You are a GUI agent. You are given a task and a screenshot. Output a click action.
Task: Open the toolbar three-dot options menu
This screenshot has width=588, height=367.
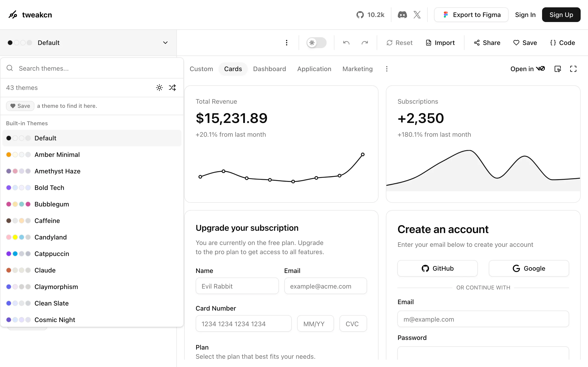[x=287, y=43]
